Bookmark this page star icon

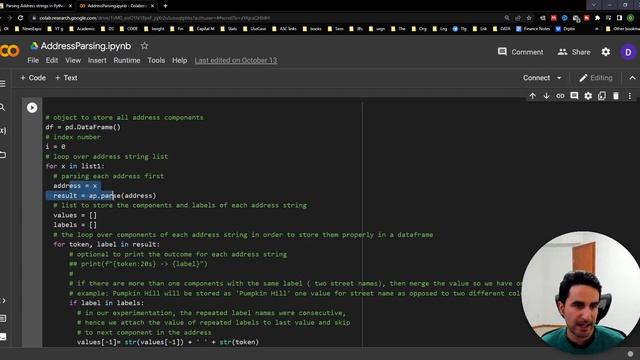pos(529,18)
